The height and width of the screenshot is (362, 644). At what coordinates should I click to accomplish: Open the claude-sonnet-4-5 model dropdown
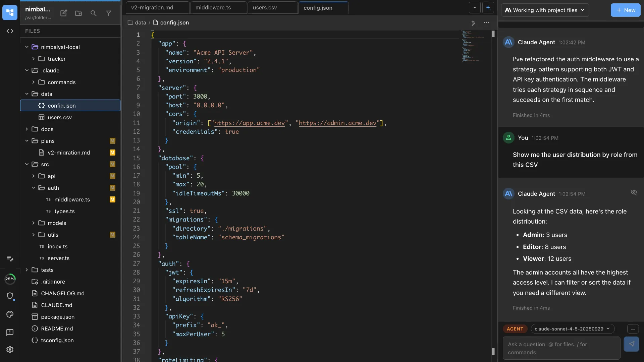coord(572,329)
